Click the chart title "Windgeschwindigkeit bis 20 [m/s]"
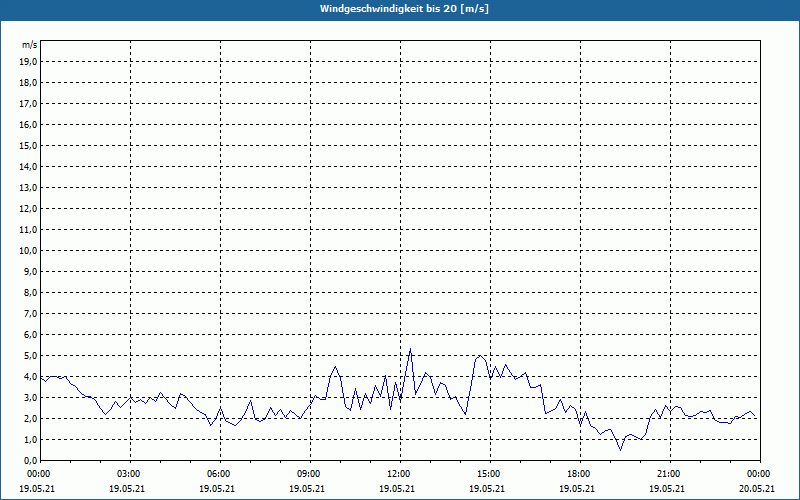Image resolution: width=800 pixels, height=500 pixels. tap(404, 9)
